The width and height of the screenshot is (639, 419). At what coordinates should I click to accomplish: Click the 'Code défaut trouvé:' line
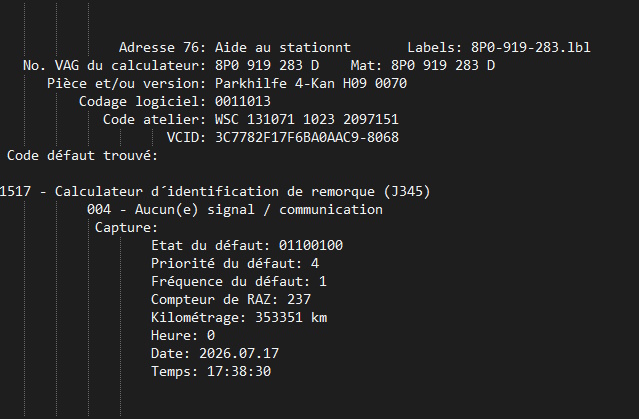coord(82,155)
